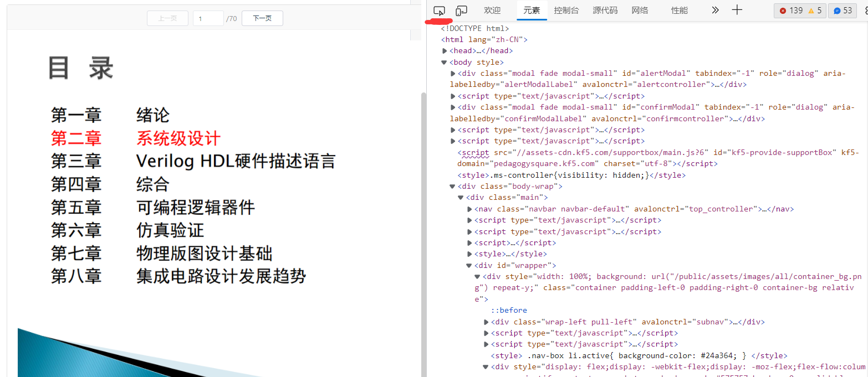
Task: Click the /70 total pages label
Action: click(232, 19)
